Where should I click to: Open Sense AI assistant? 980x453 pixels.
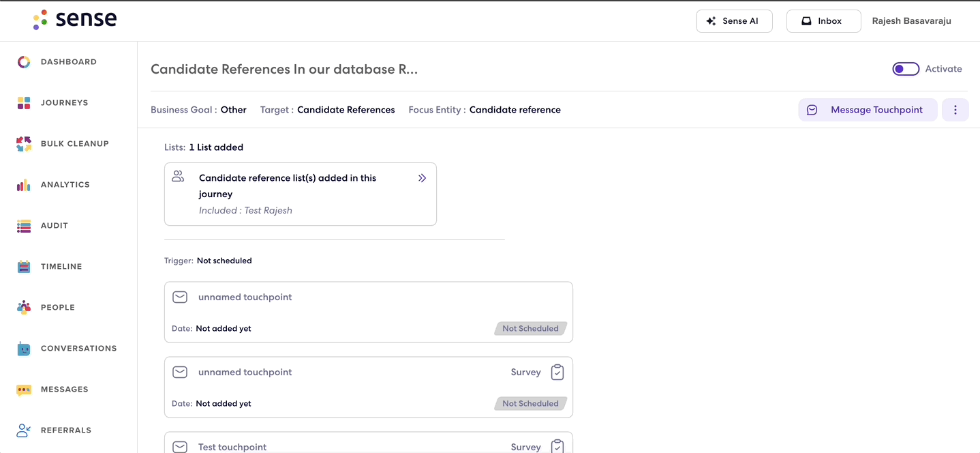click(734, 21)
